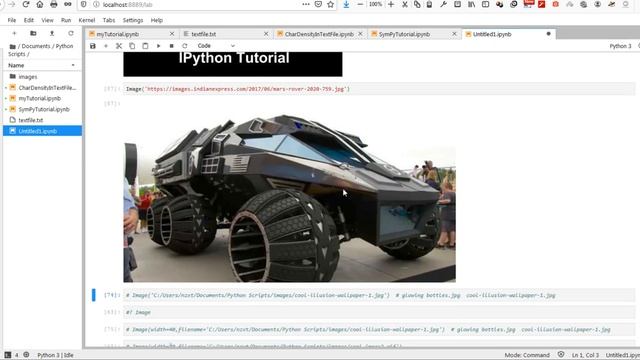Open the images folder in file browser
Image resolution: width=640 pixels, height=360 pixels.
click(42, 77)
